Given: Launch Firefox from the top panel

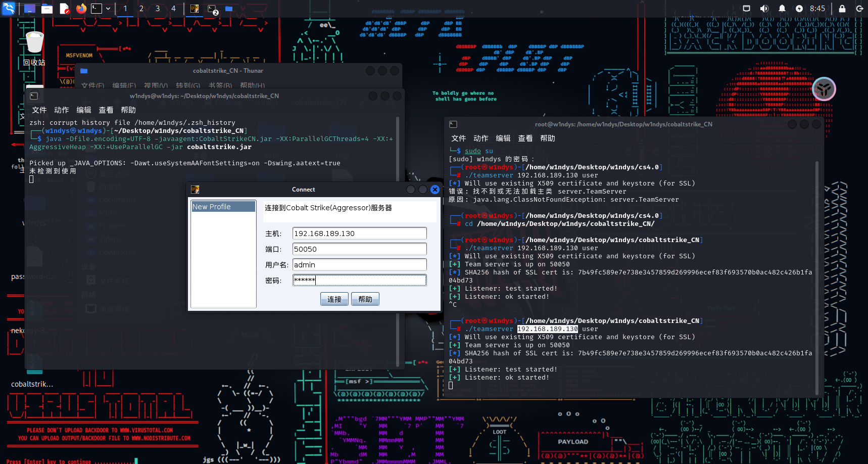Looking at the screenshot, I should [81, 9].
